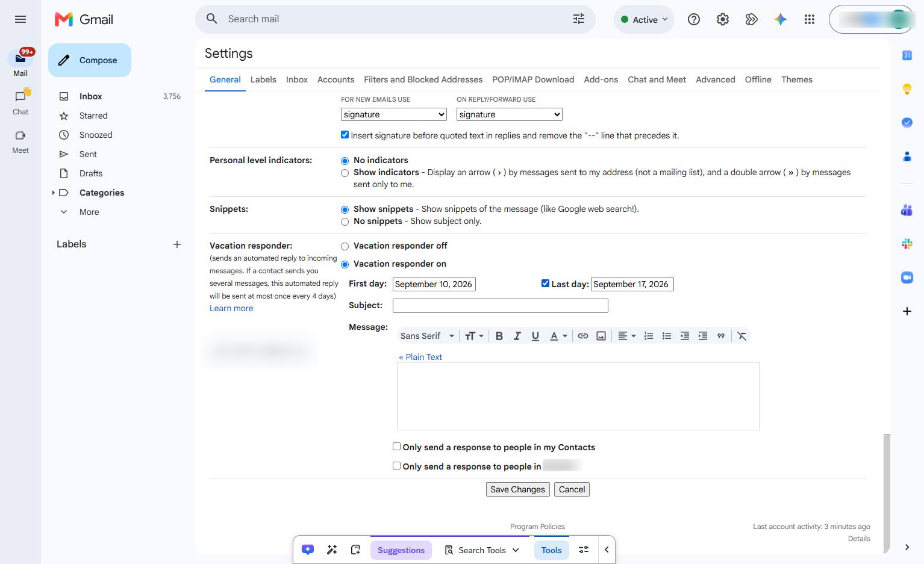The image size is (924, 564).
Task: Expand the Active status dropdown
Action: pos(644,19)
